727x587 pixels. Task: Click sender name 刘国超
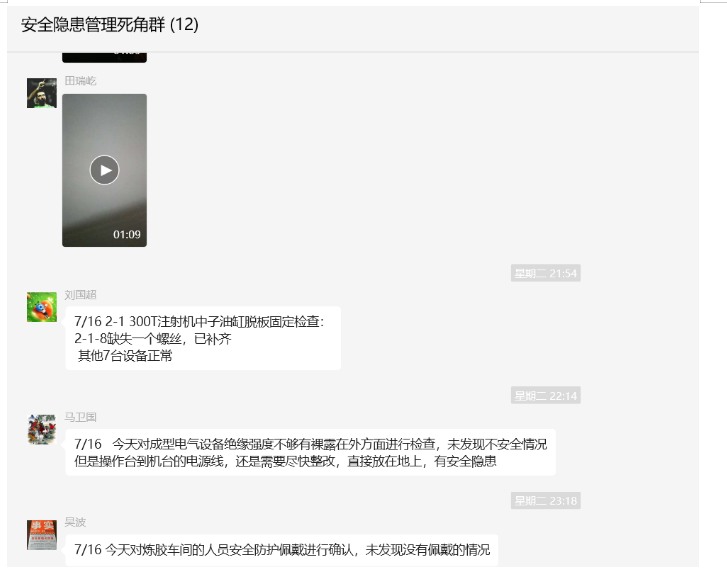(x=80, y=294)
